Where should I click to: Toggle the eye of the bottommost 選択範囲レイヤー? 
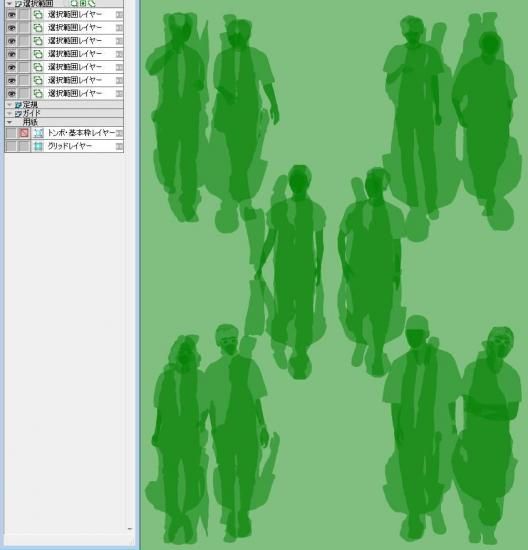pyautogui.click(x=12, y=93)
